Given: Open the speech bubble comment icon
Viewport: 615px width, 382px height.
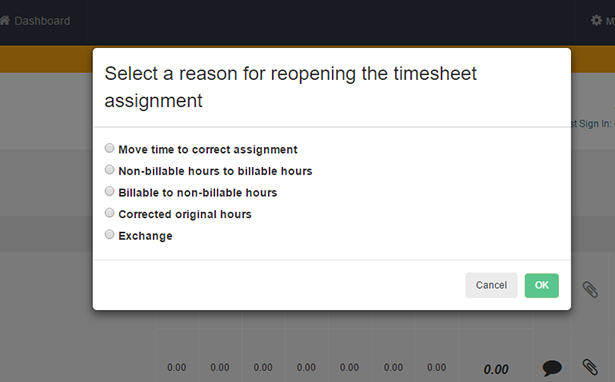Looking at the screenshot, I should click(x=552, y=368).
